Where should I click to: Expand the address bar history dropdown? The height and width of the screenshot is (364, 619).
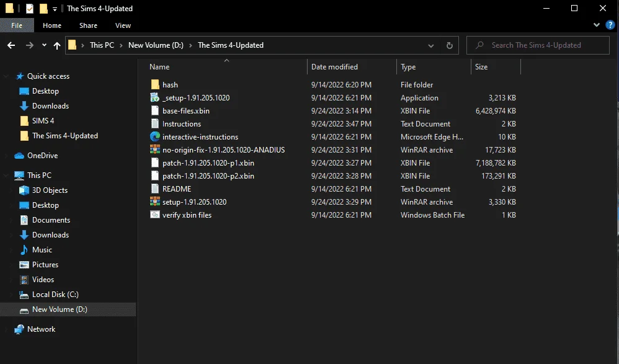430,46
